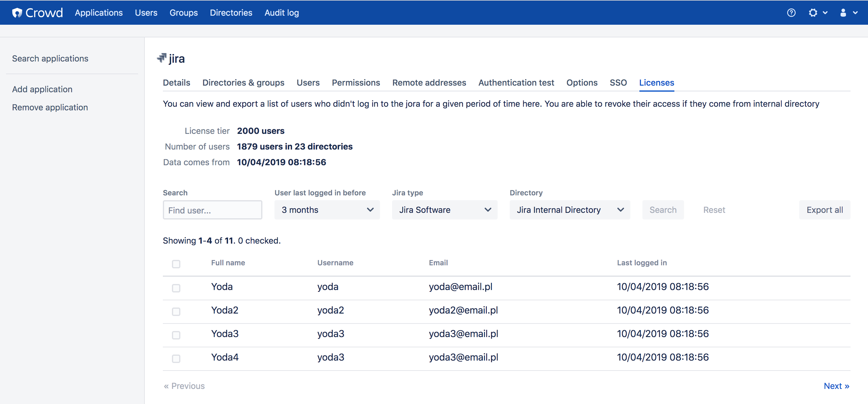
Task: Click the yoda@email.pl email cell
Action: pyautogui.click(x=460, y=286)
